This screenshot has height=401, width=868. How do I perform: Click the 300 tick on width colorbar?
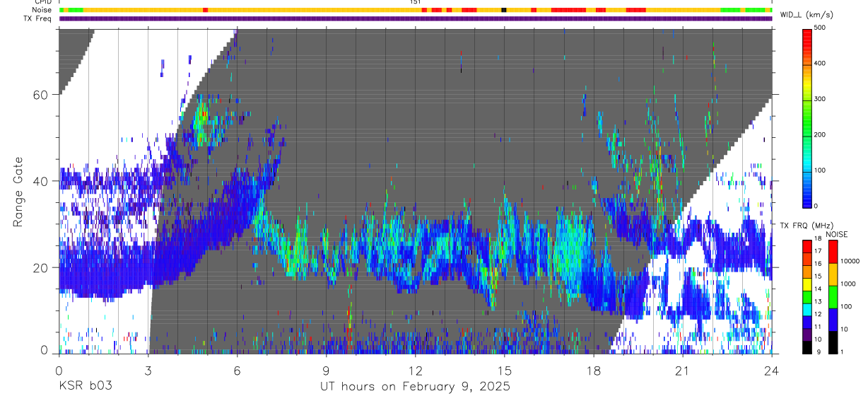(821, 99)
